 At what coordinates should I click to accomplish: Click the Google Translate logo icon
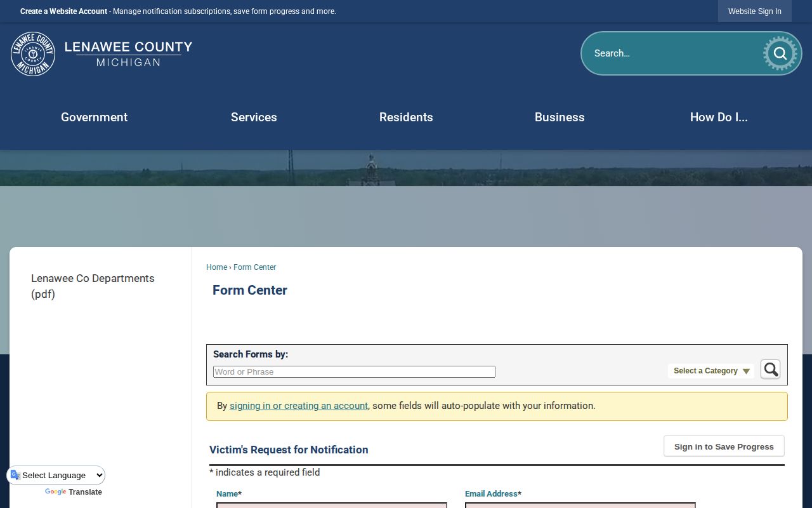coord(15,475)
